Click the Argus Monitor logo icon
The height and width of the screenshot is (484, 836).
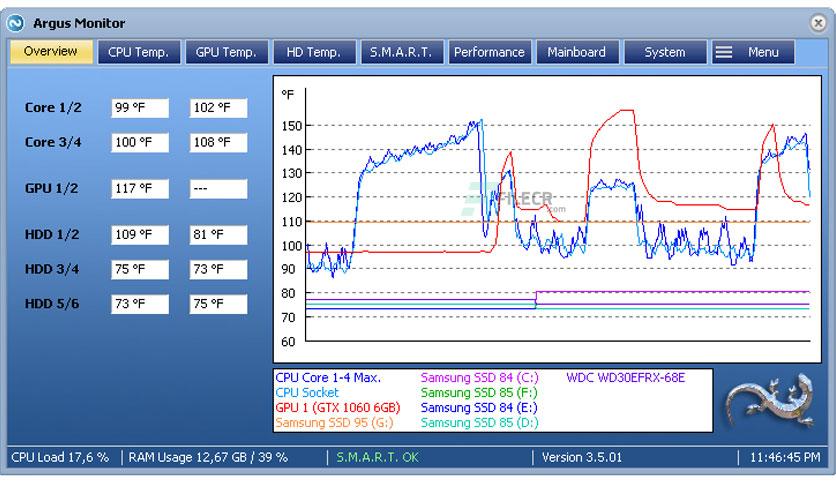15,23
